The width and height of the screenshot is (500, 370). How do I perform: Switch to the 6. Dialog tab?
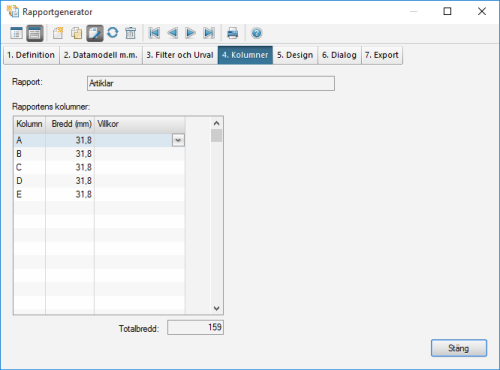click(x=339, y=55)
